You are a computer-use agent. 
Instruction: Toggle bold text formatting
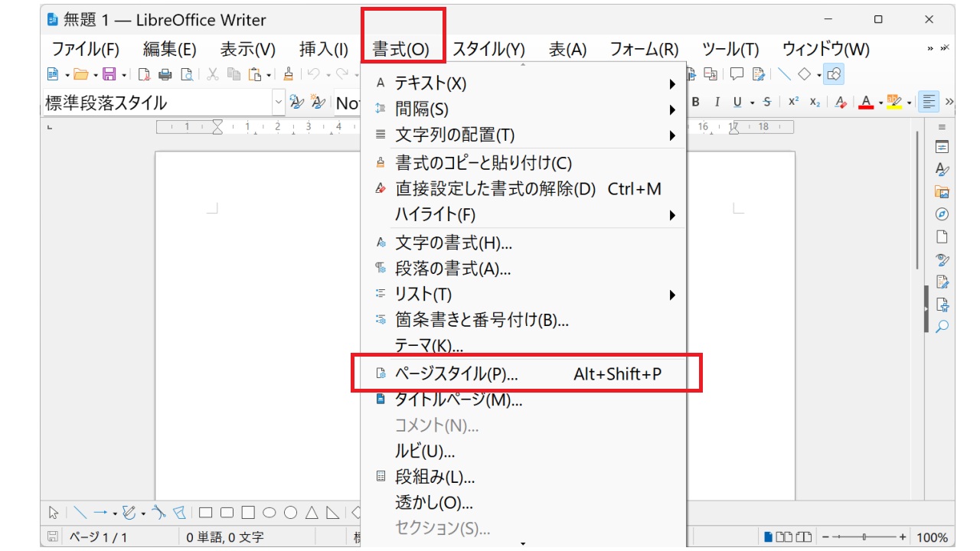coord(695,100)
